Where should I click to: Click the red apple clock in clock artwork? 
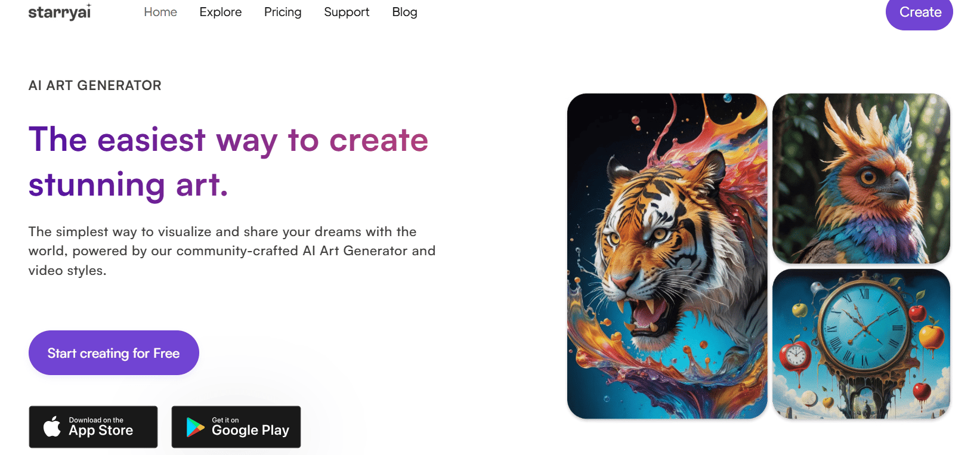tap(795, 356)
